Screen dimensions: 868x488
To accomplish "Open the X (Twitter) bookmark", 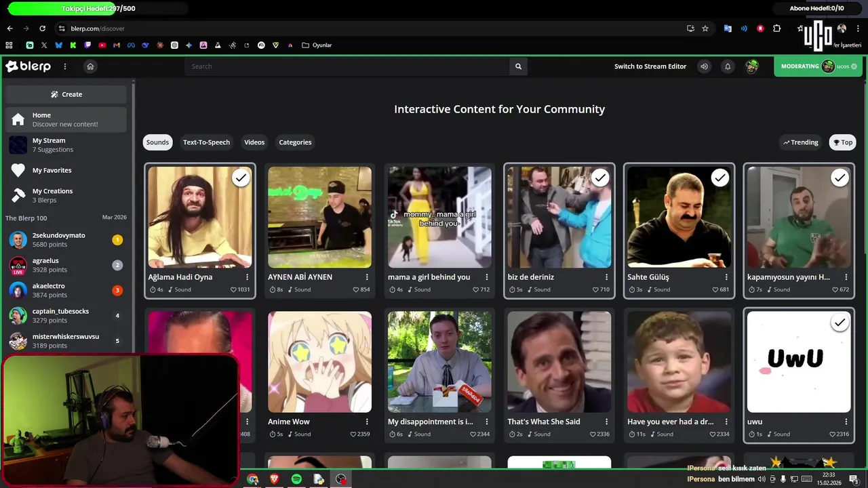I will [44, 45].
